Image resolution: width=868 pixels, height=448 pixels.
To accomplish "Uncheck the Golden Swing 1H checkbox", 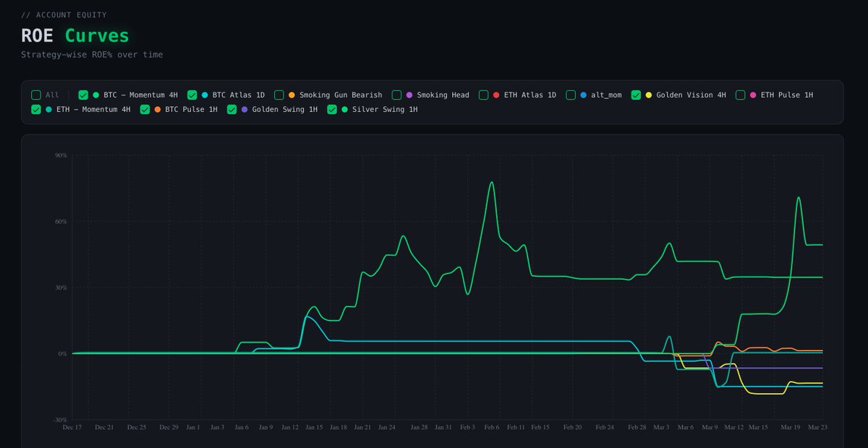I will (232, 109).
